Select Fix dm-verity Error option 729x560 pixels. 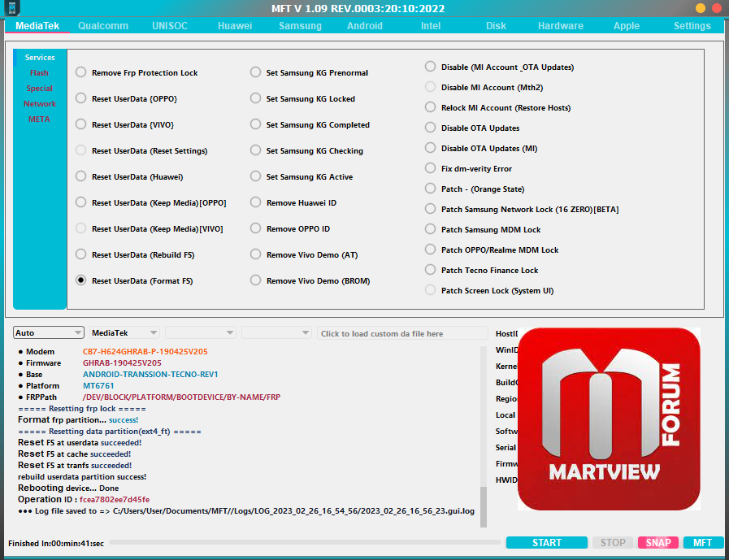[x=469, y=168]
